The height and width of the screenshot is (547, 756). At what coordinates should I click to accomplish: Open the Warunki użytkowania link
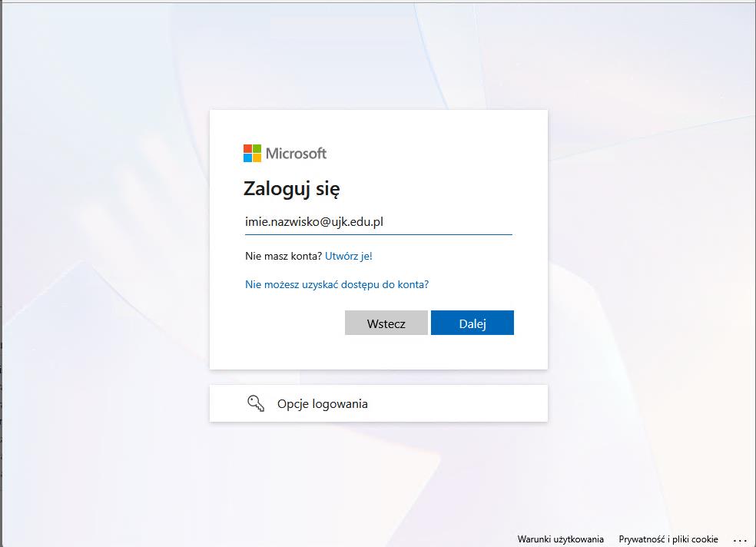coord(560,539)
